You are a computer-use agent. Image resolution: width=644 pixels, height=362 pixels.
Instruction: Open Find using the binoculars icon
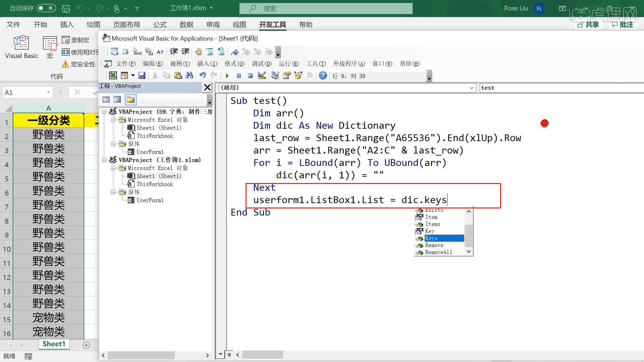click(x=189, y=75)
